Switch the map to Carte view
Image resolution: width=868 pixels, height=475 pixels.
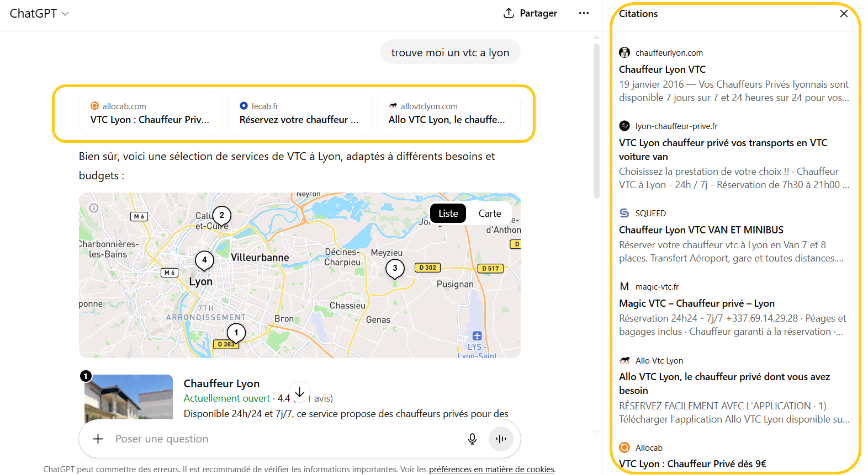point(490,214)
